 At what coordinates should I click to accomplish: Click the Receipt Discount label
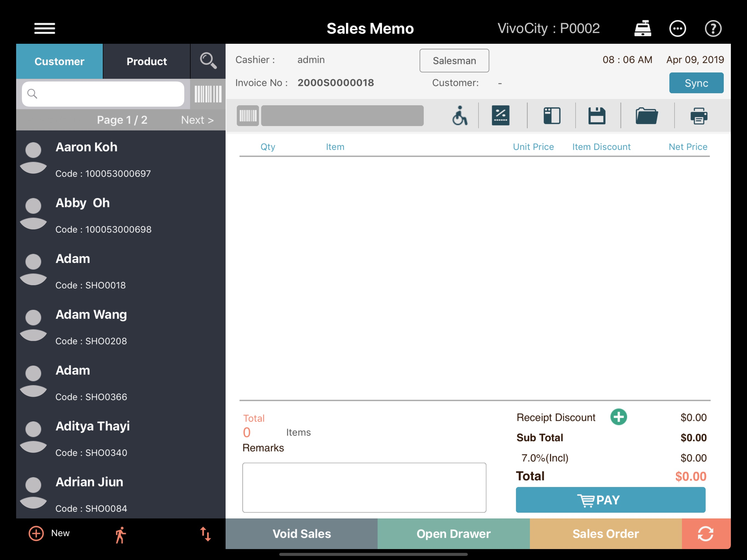[x=556, y=418]
